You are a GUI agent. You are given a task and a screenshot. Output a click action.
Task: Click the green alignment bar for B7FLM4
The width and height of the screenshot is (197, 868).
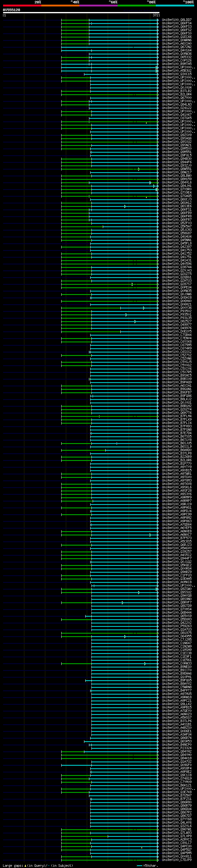tap(110, 417)
